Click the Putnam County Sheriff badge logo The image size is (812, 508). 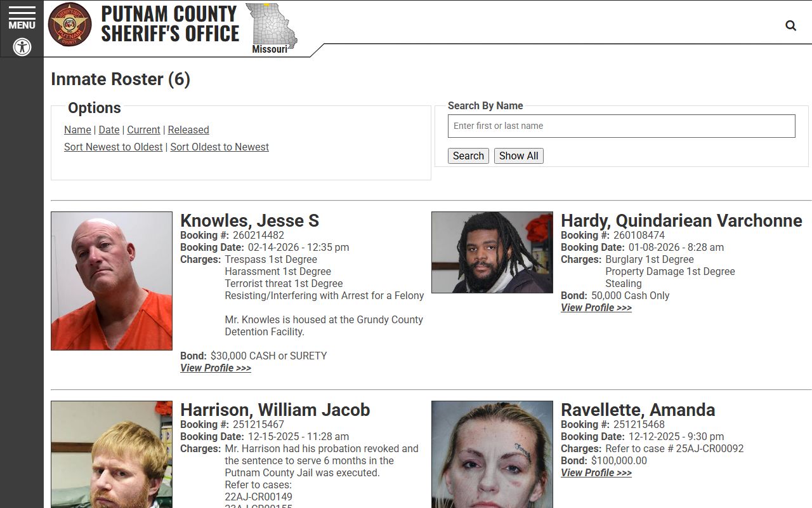[x=70, y=25]
